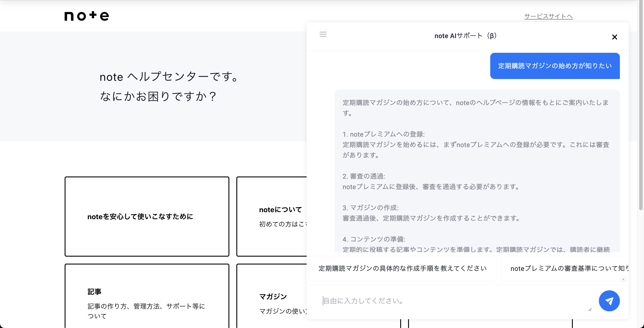Click the note AIサポート（β）title
The width and height of the screenshot is (644, 328).
[465, 36]
